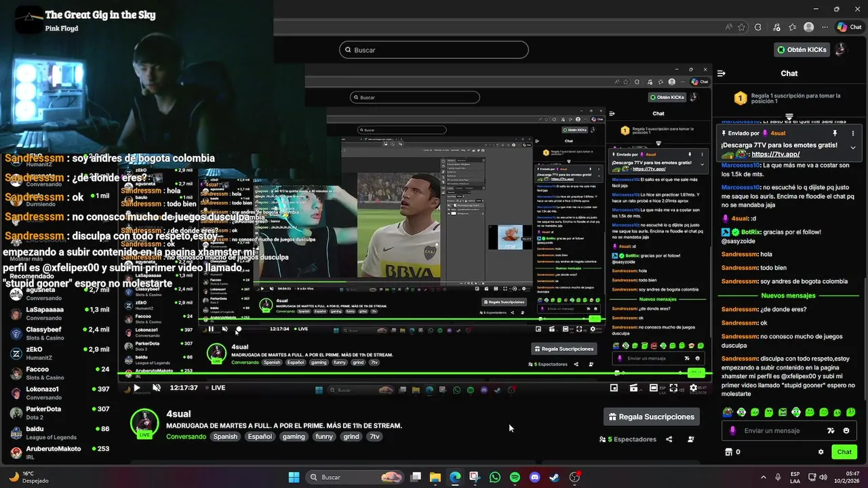Screen dimensions: 868x488
Task: Expand the leaderboard handle under subscription banner
Action: click(x=789, y=117)
